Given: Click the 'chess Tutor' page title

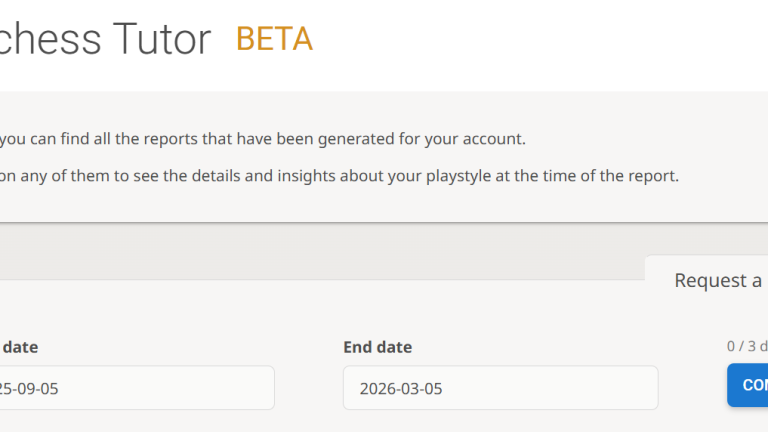Looking at the screenshot, I should click(x=105, y=40).
